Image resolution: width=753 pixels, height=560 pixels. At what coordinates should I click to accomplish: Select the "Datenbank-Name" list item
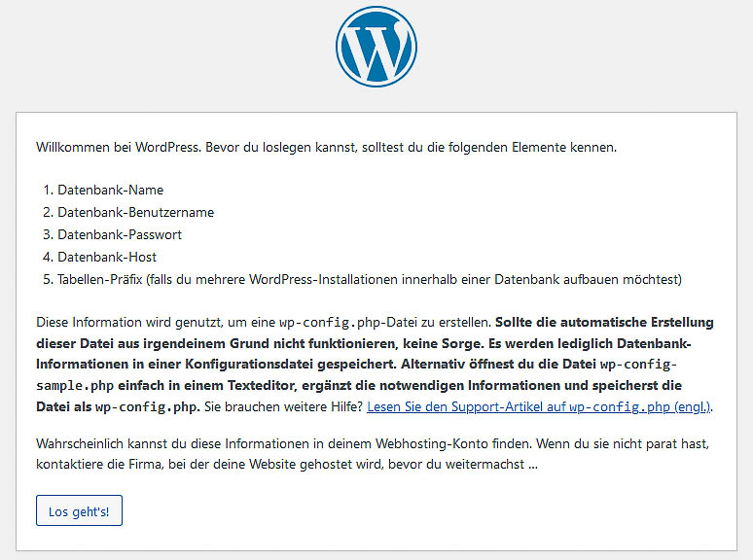coord(111,190)
